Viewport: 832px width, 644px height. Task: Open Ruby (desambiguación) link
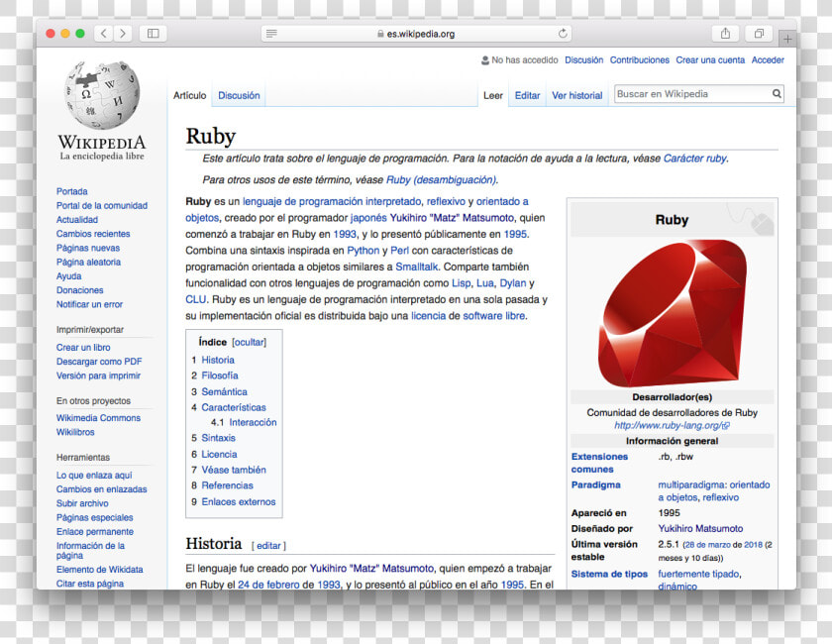coord(441,180)
